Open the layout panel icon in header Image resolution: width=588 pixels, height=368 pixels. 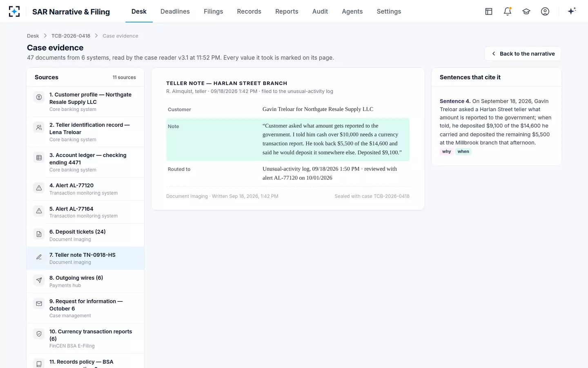click(x=489, y=11)
